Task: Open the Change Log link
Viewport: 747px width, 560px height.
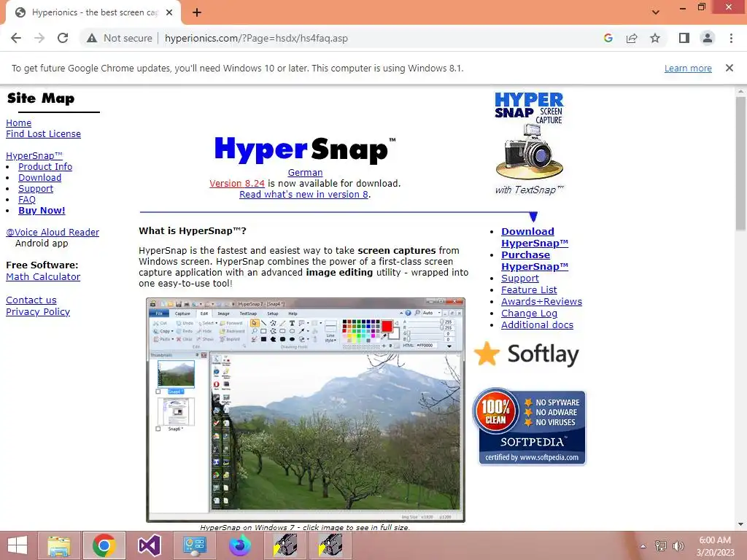Action: (529, 314)
